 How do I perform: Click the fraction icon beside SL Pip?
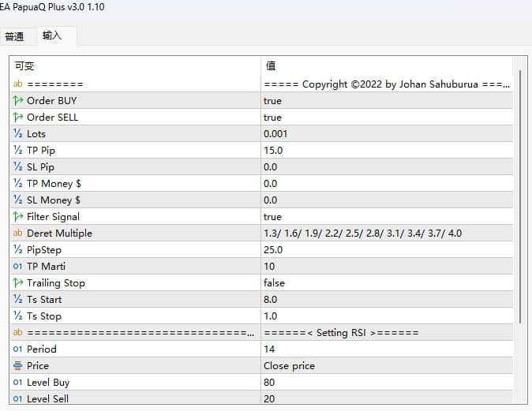(17, 166)
